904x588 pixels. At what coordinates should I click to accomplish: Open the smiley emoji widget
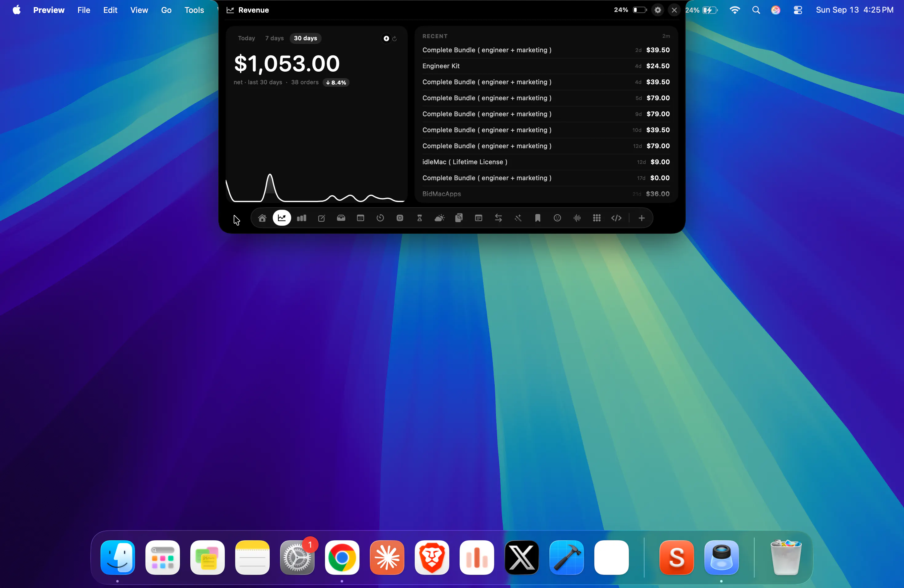point(557,218)
